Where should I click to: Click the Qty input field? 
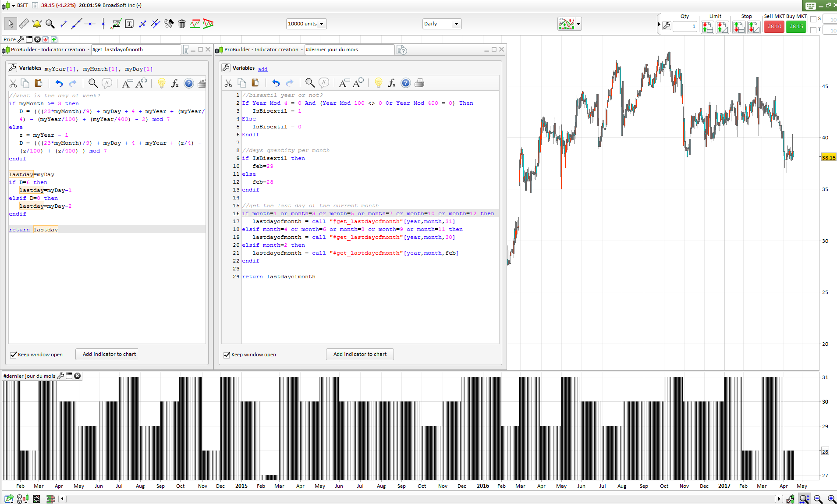[x=685, y=26]
